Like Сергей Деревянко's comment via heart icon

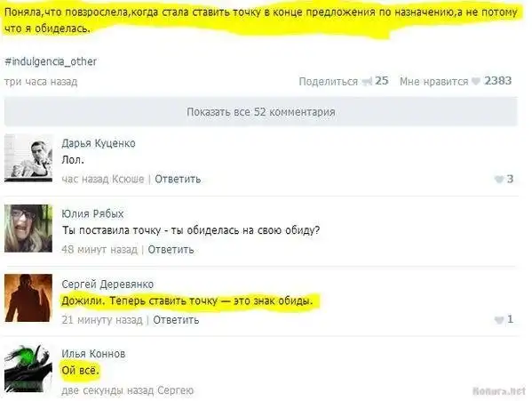click(x=499, y=319)
